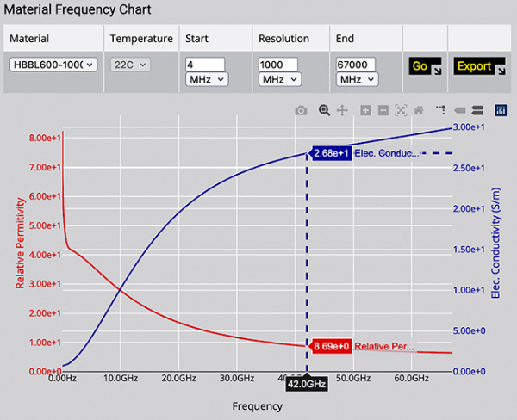Image resolution: width=517 pixels, height=420 pixels.
Task: Open the End frequency MHz unit dropdown
Action: (357, 79)
